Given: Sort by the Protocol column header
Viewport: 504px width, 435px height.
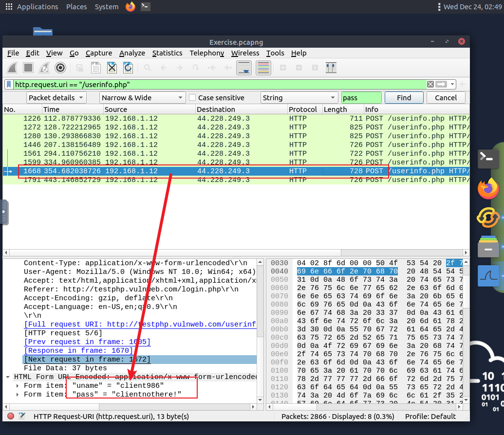Looking at the screenshot, I should coord(305,109).
